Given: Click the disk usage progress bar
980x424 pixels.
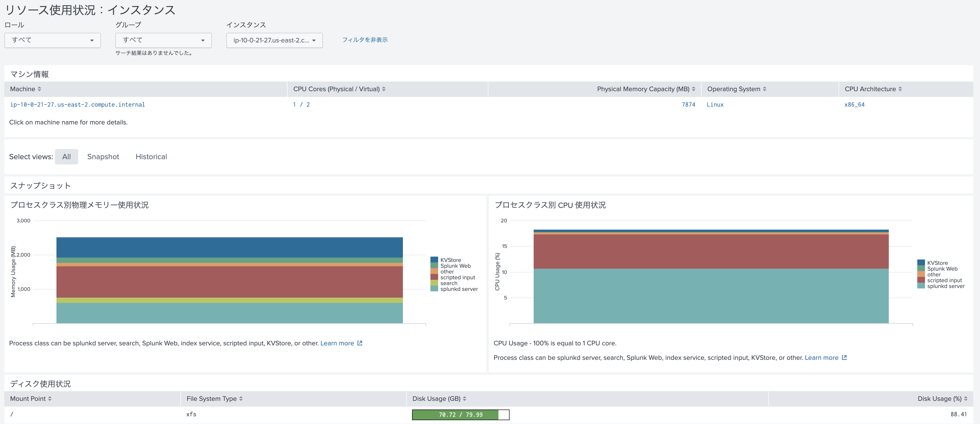Looking at the screenshot, I should [x=460, y=415].
